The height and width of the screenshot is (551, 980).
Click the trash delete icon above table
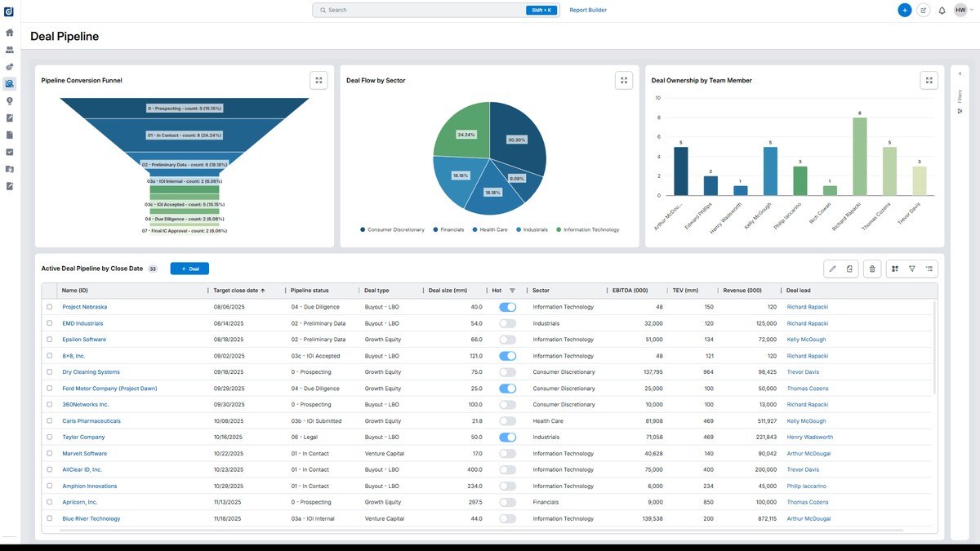click(x=872, y=269)
